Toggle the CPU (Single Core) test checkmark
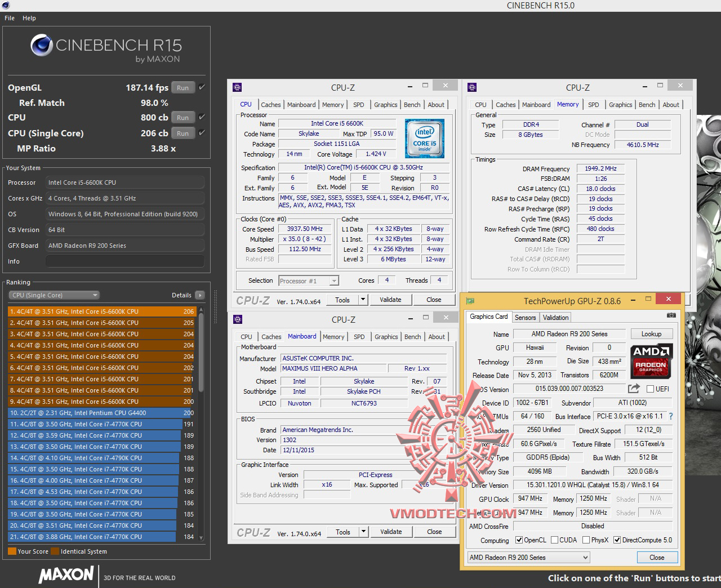This screenshot has height=588, width=721. click(x=202, y=133)
